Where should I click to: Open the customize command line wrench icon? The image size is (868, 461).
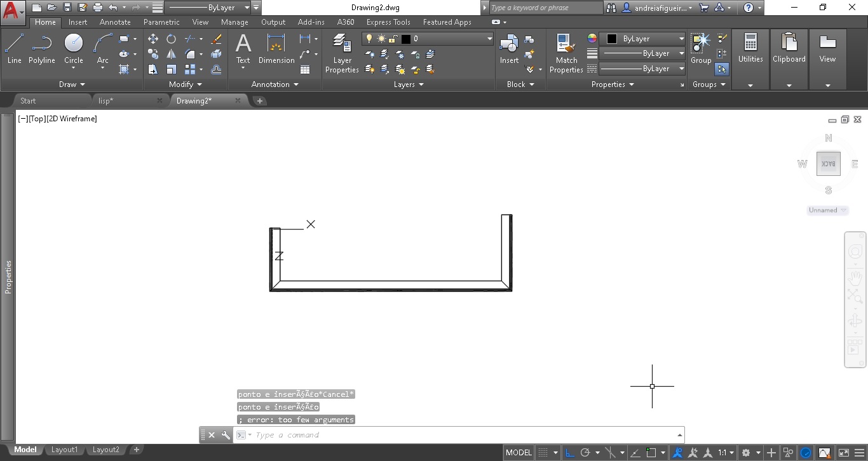226,435
